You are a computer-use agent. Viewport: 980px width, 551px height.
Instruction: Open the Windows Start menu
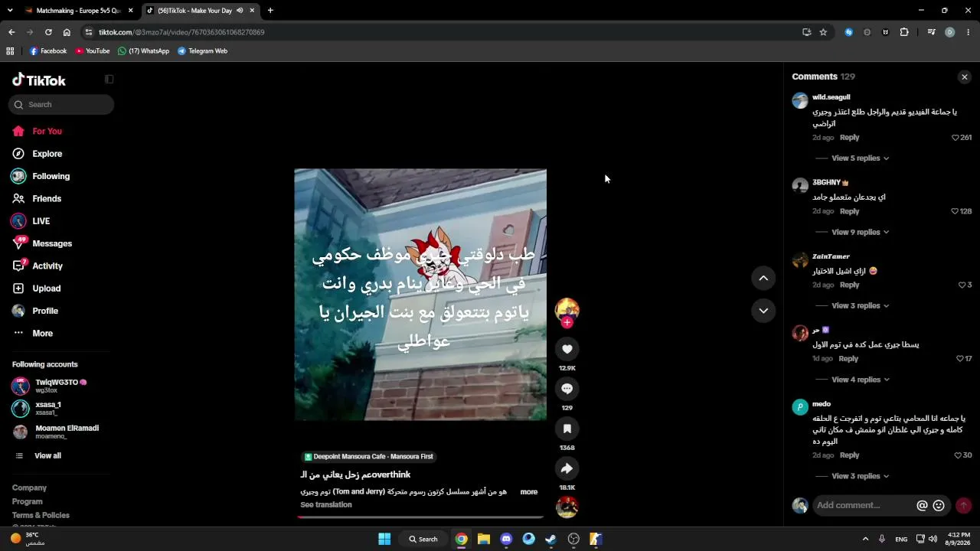pyautogui.click(x=384, y=539)
